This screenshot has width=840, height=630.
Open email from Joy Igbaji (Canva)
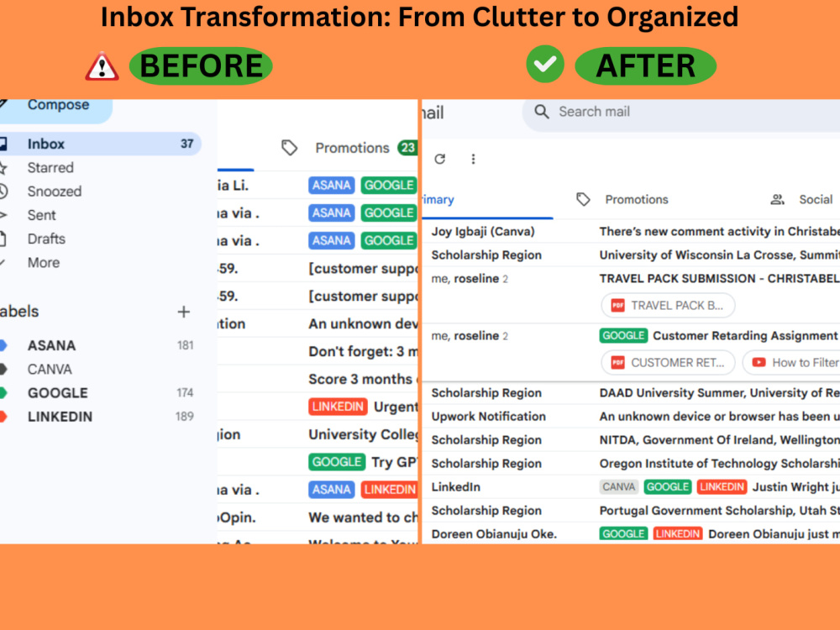tap(631, 232)
